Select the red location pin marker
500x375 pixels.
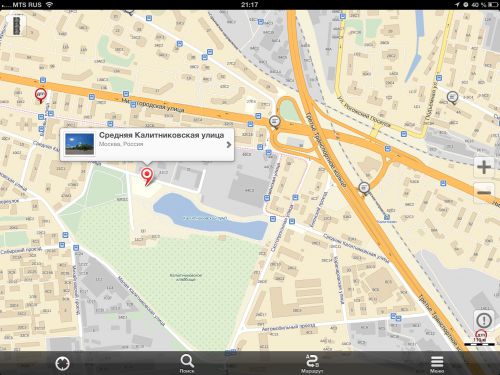(147, 176)
